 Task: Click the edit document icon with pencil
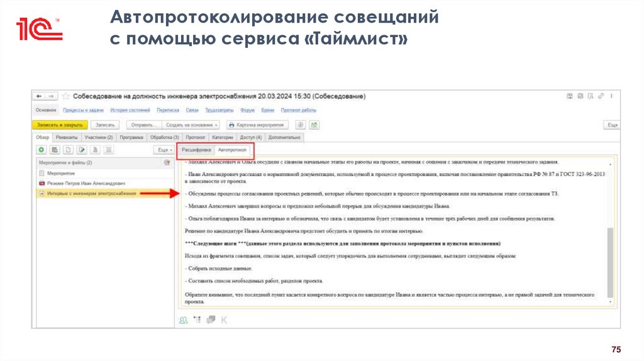[x=82, y=150]
